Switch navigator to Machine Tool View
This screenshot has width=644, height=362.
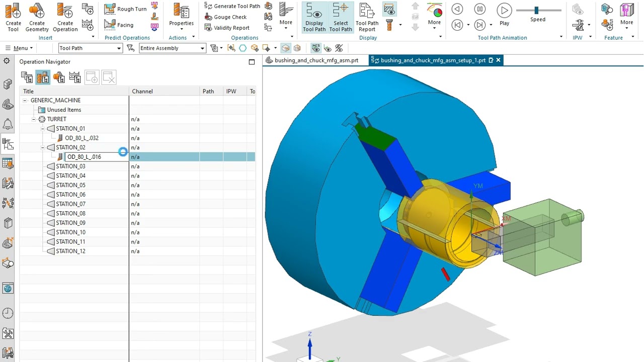[43, 77]
